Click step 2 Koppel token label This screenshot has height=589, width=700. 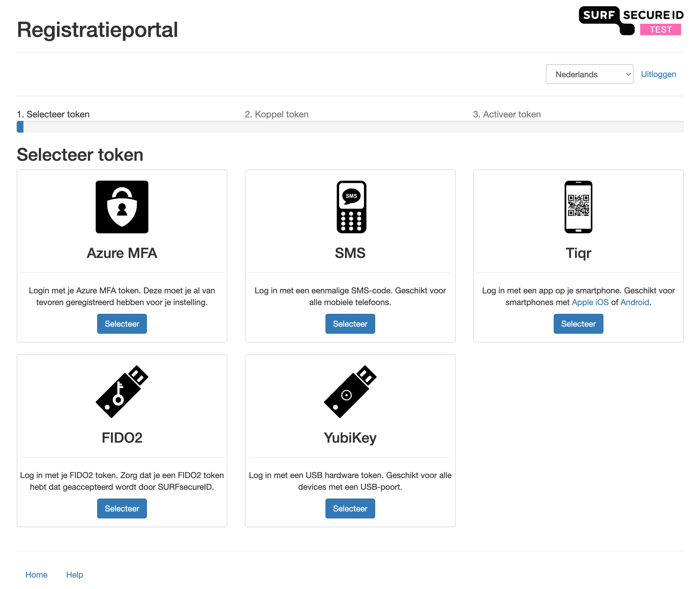[276, 114]
